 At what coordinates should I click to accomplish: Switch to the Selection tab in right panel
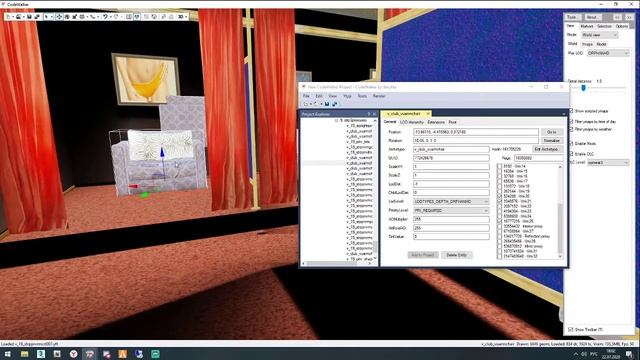(x=604, y=26)
